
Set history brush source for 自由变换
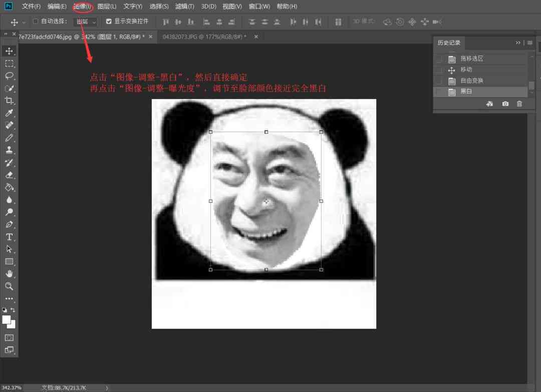[439, 81]
